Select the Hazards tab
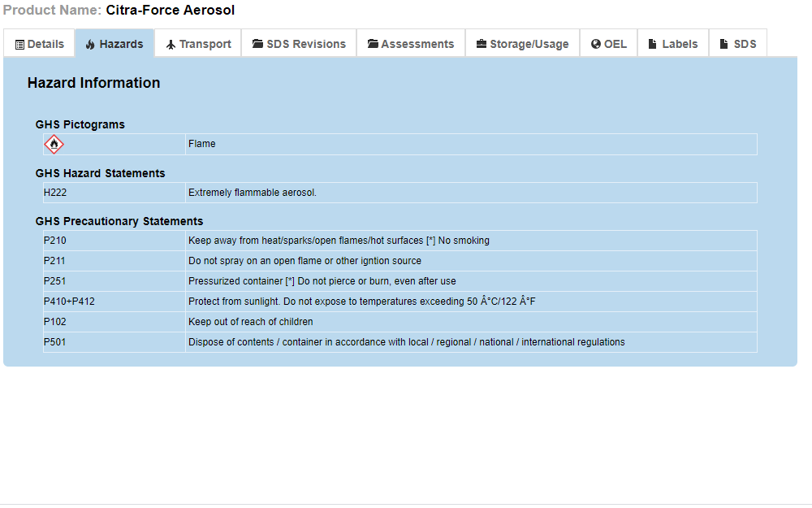Screen dimensions: 812x508 pyautogui.click(x=114, y=44)
